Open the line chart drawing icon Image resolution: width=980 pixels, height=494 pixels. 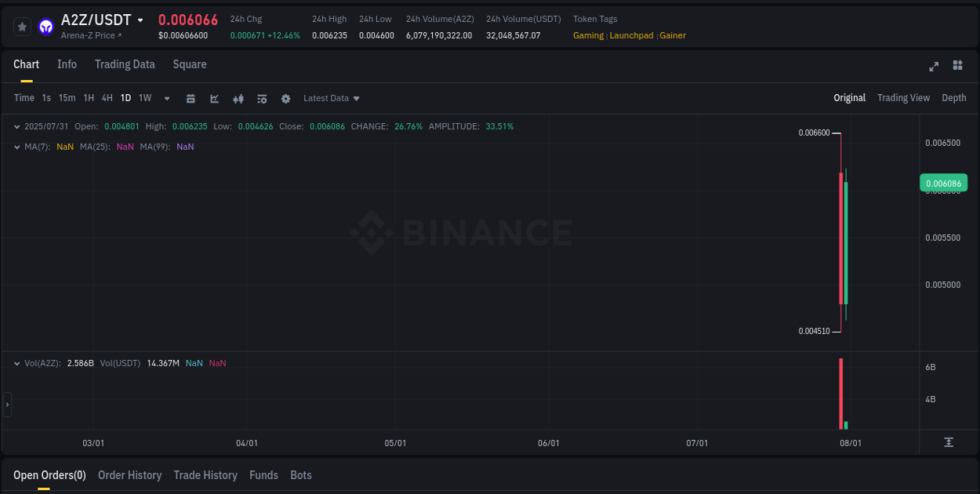[x=214, y=98]
